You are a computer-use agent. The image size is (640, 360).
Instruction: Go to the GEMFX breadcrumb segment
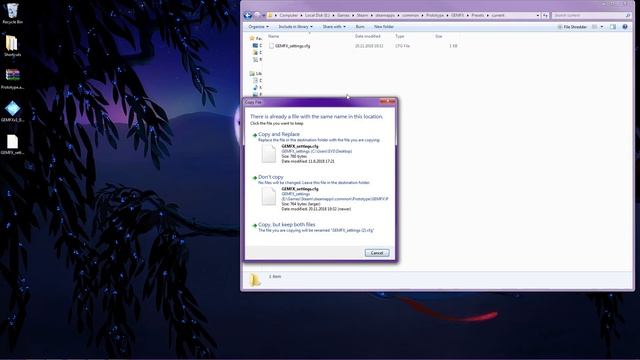coord(458,16)
